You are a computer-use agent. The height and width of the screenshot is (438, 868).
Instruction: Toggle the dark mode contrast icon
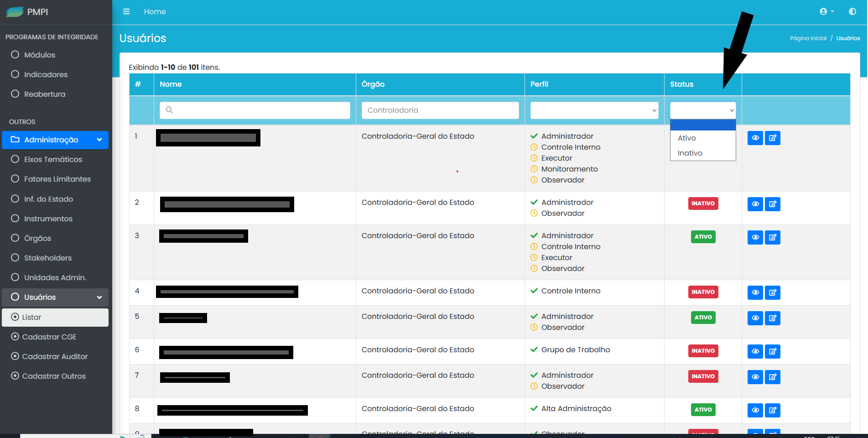(x=852, y=11)
